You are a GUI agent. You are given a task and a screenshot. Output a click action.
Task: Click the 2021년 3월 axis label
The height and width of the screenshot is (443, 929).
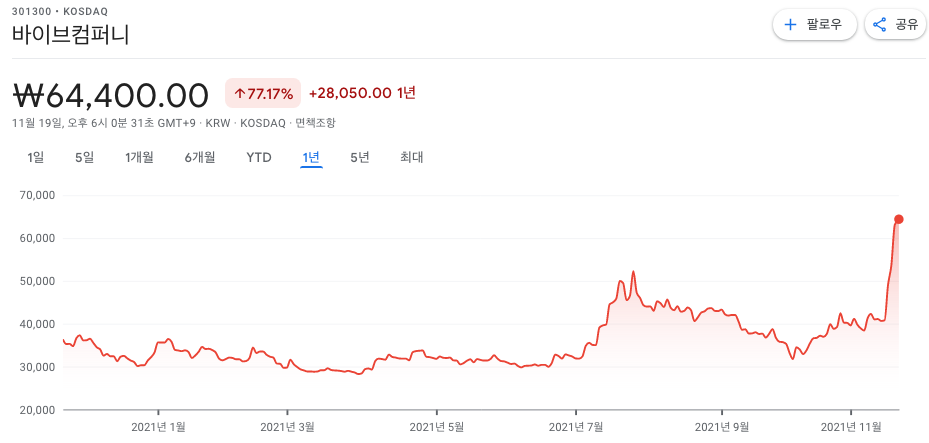287,426
